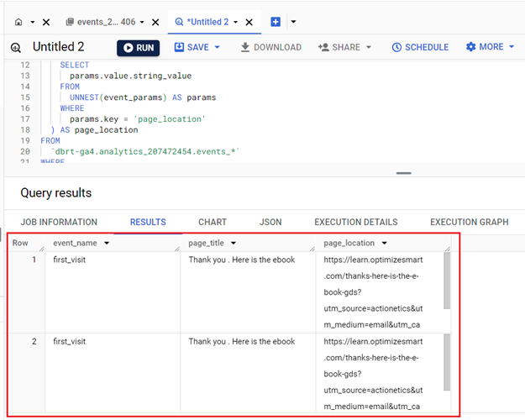Click the DOWNLOAD button
The height and width of the screenshot is (420, 525).
point(271,47)
